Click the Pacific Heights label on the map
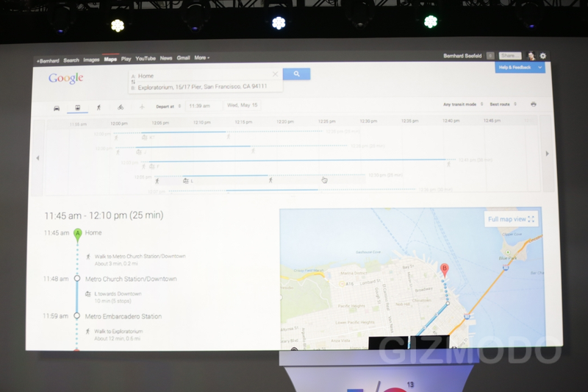The image size is (588, 392). tap(351, 306)
